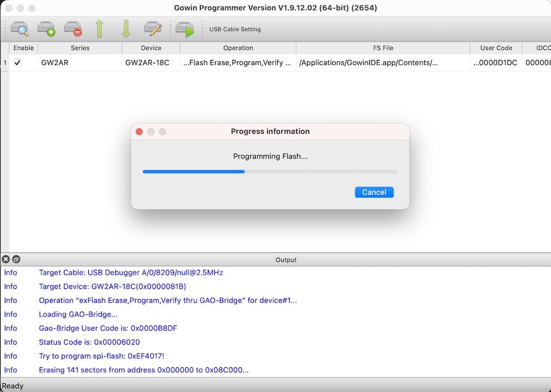Float the Output panel

(x=16, y=259)
